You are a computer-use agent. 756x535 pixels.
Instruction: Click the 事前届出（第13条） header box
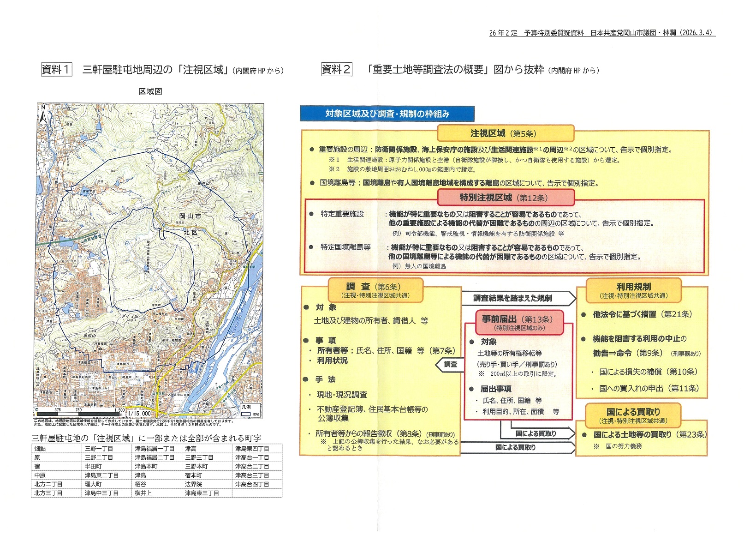tap(519, 322)
